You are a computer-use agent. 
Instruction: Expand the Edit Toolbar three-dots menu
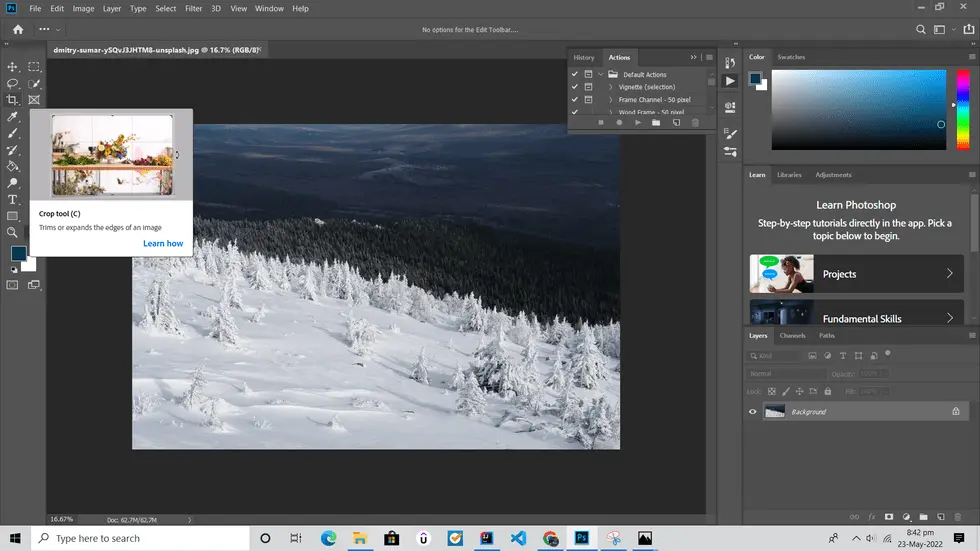coord(44,29)
